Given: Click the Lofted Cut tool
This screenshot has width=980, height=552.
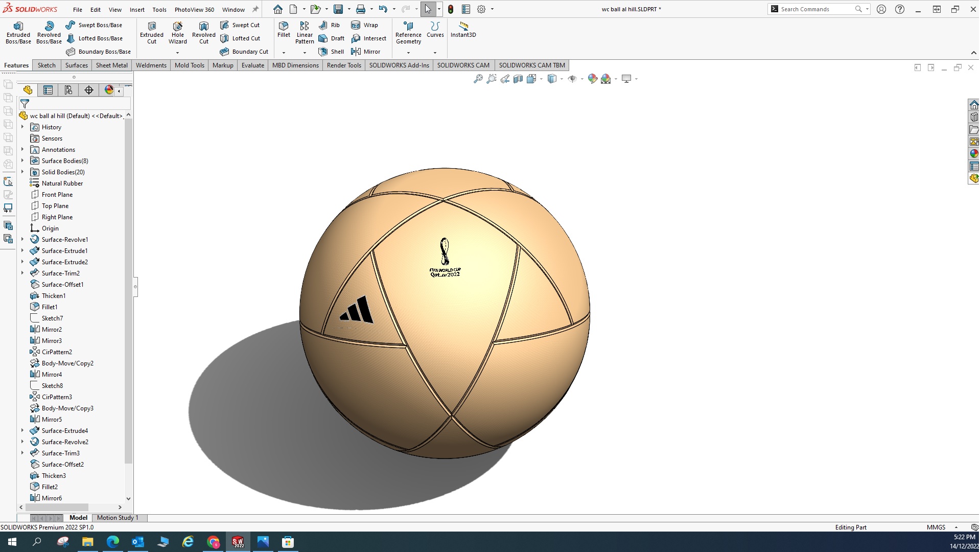Looking at the screenshot, I should 240,38.
